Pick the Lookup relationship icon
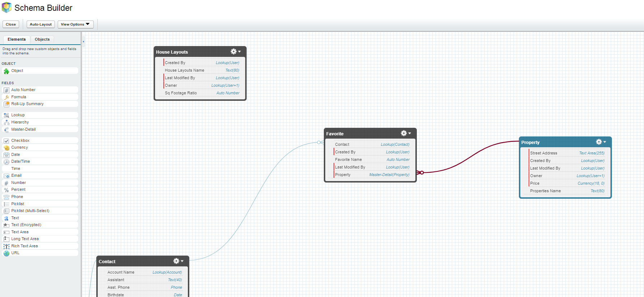The image size is (644, 297). (6, 115)
